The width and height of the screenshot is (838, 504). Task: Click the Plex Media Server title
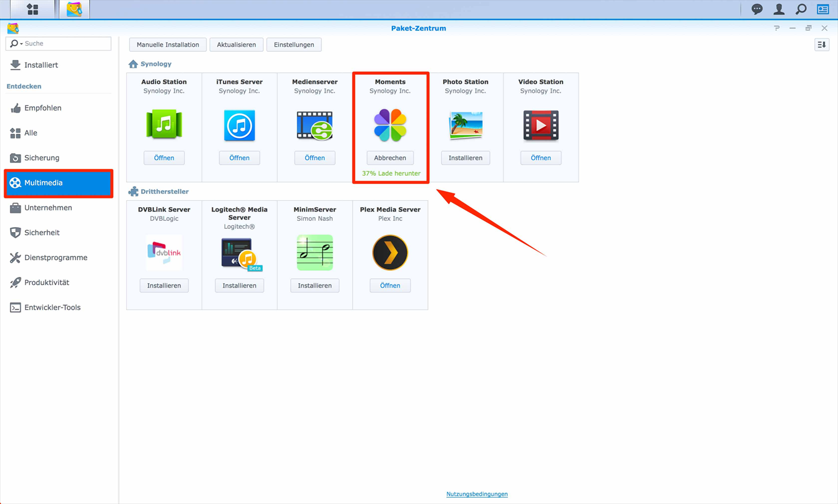390,210
